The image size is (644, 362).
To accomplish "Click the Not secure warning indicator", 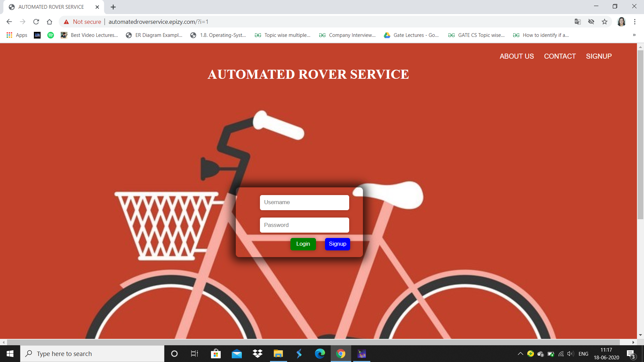I will 83,22.
